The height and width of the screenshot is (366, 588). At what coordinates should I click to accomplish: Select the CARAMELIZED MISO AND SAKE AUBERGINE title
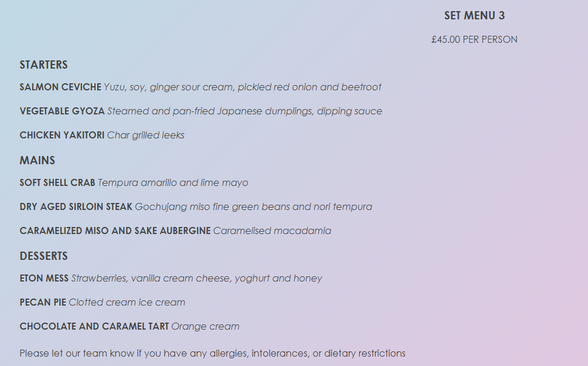pos(115,231)
